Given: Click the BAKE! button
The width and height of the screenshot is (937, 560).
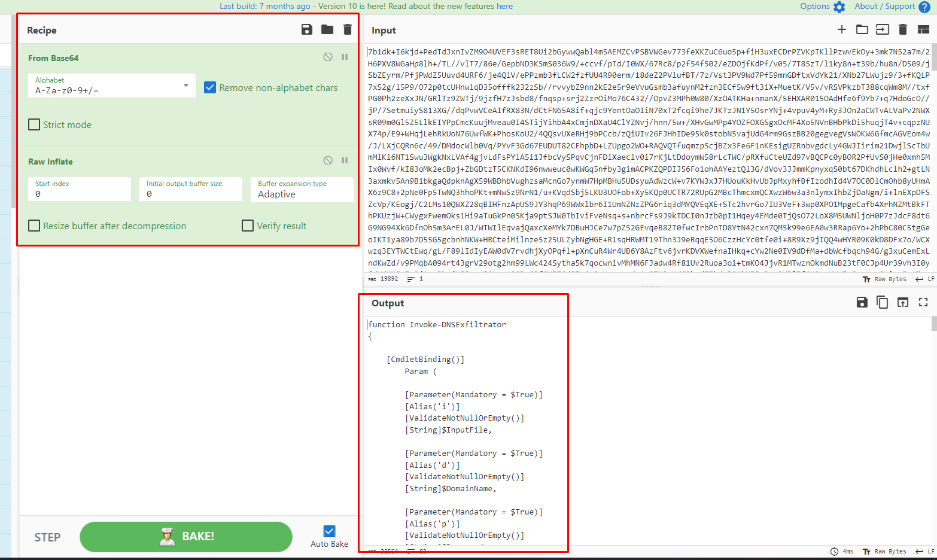Looking at the screenshot, I should point(186,537).
